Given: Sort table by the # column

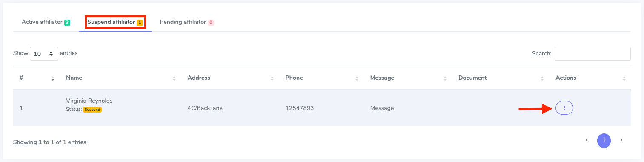Looking at the screenshot, I should (x=53, y=78).
